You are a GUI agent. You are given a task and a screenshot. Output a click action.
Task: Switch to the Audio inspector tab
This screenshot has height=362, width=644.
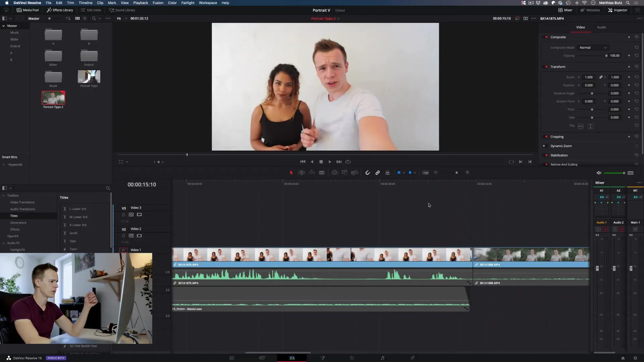pos(601,27)
